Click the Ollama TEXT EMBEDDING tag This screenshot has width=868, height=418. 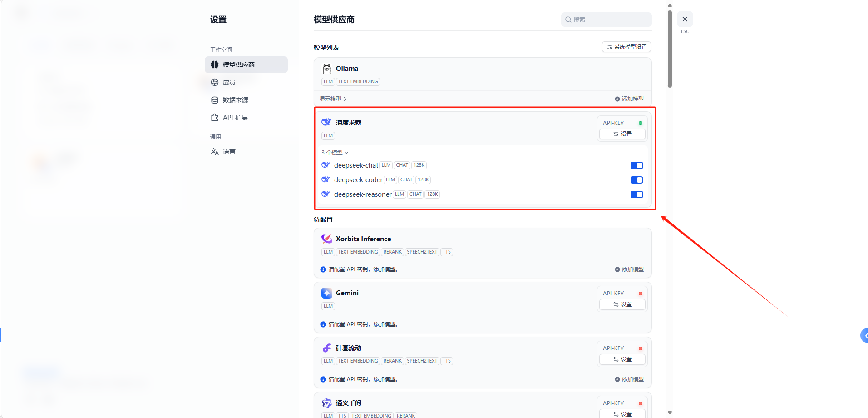(358, 82)
